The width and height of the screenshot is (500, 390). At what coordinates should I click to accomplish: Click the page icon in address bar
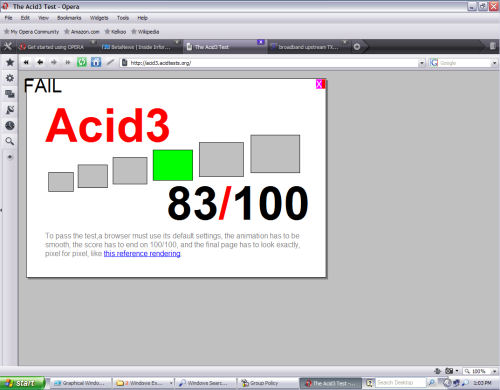pyautogui.click(x=124, y=63)
